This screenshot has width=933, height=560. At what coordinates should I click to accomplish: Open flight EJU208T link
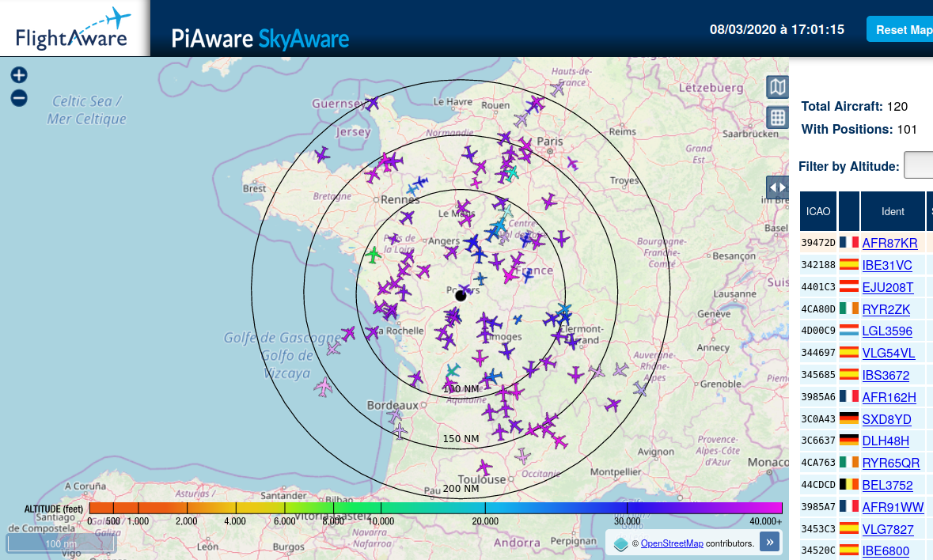click(x=887, y=287)
